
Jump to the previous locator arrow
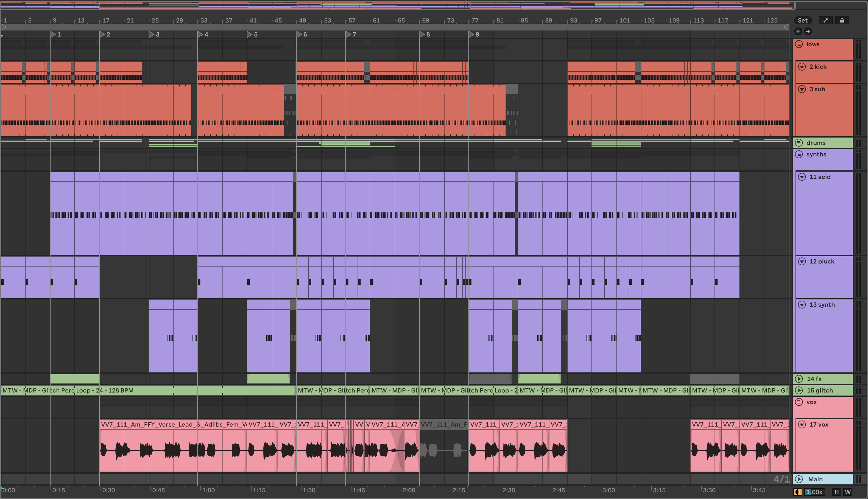tap(798, 32)
